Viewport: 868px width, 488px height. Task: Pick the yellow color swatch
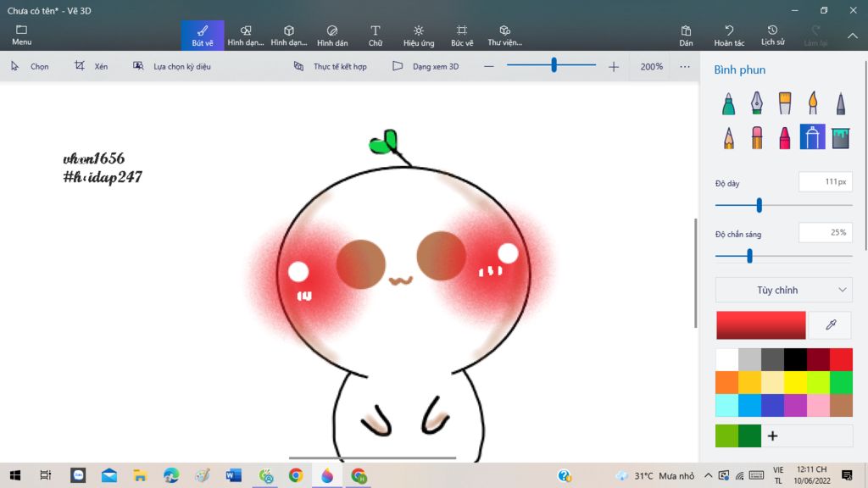pos(795,382)
